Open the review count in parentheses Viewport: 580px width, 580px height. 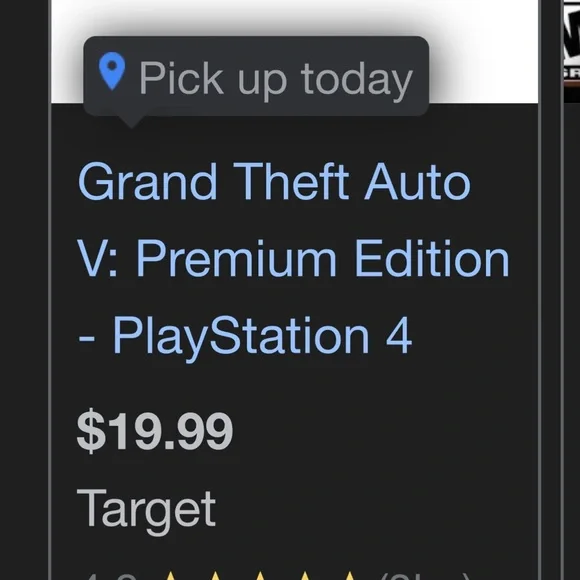pyautogui.click(x=425, y=576)
